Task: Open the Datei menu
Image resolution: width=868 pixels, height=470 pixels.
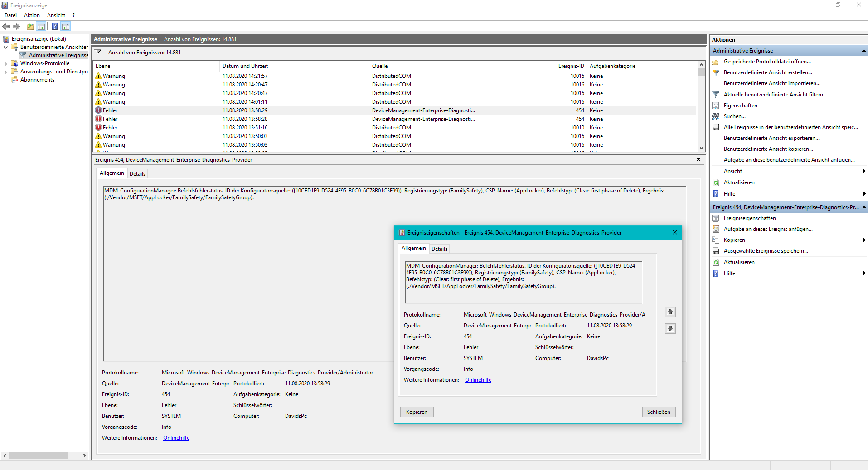Action: click(x=10, y=15)
